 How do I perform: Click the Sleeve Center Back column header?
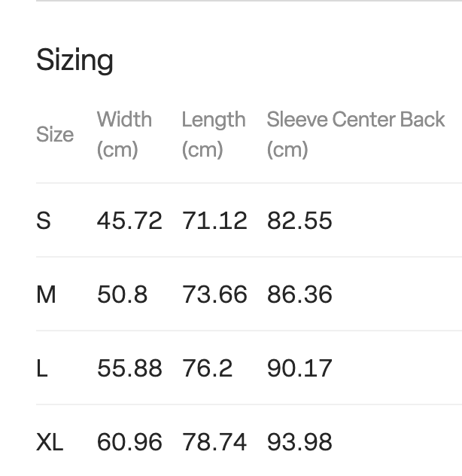[355, 134]
